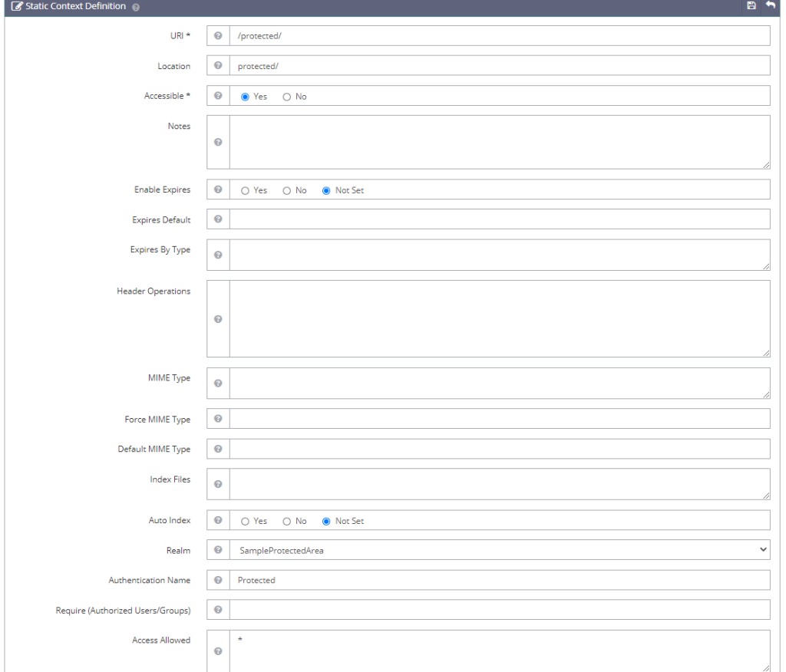Show help for Force MIME Type

[218, 419]
